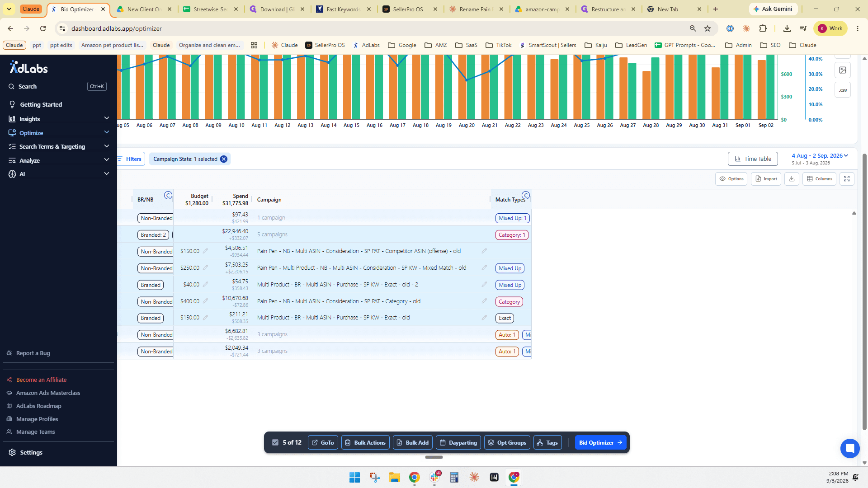Open the Time Table view

(753, 159)
